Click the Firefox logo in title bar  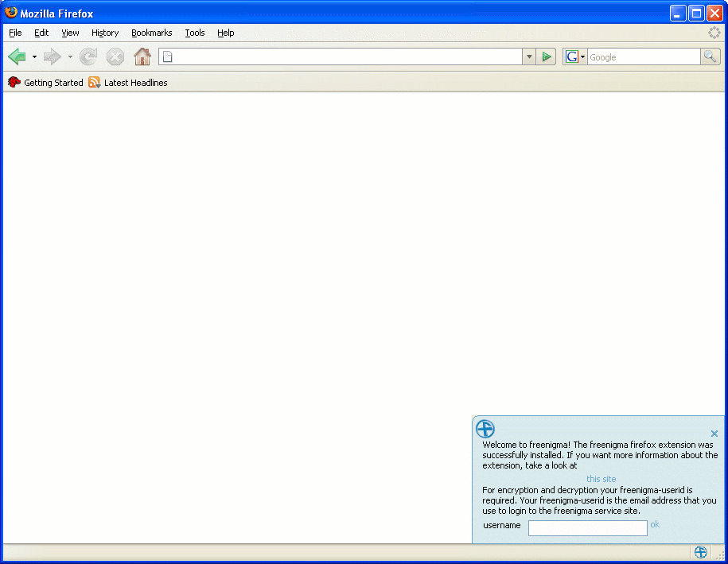(x=10, y=12)
